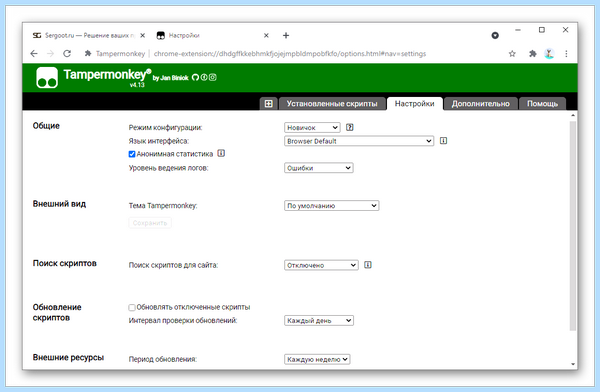Switch to Sergoot.ru browser tab
The height and width of the screenshot is (392, 600).
pyautogui.click(x=88, y=36)
